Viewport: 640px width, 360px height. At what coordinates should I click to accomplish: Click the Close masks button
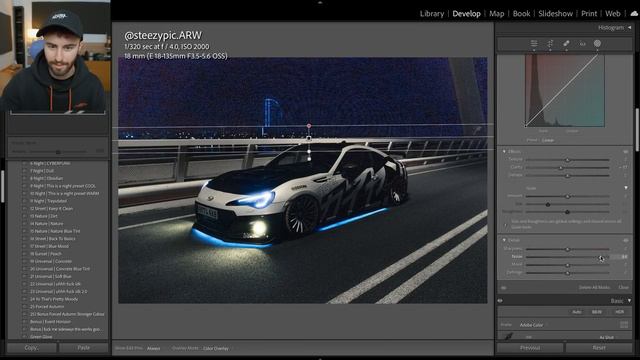coord(623,287)
